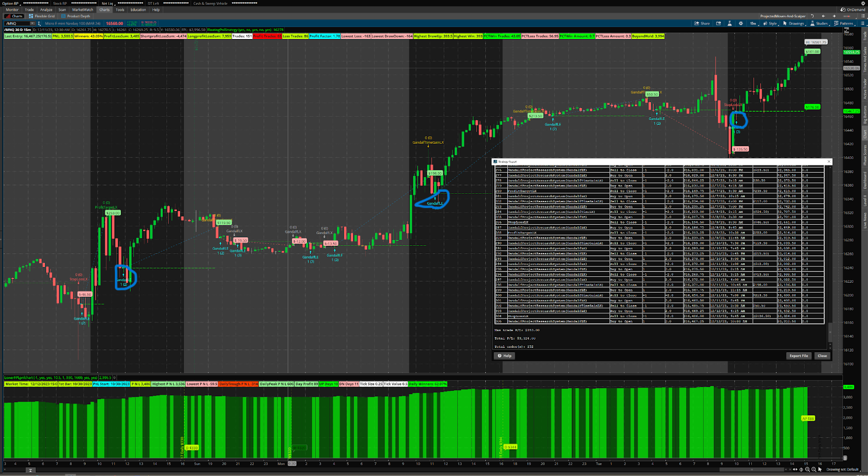The width and height of the screenshot is (868, 476).
Task: Open the Patterns tool
Action: coord(843,23)
